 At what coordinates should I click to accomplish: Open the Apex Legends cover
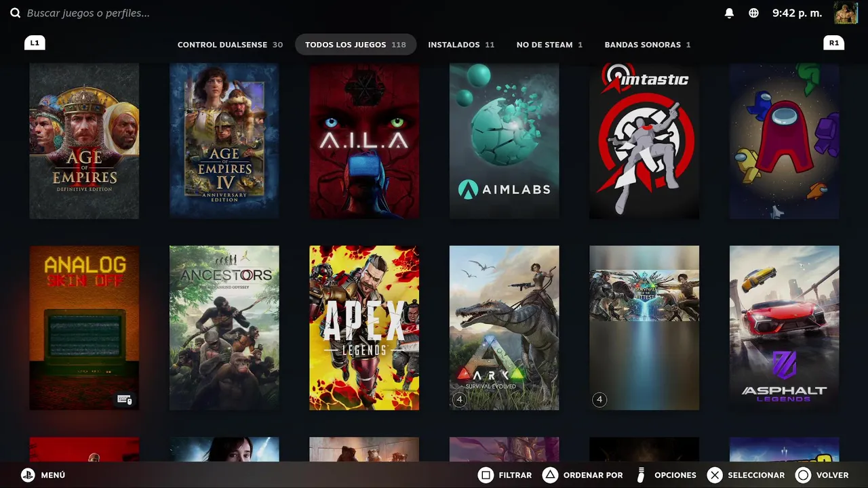pos(364,328)
